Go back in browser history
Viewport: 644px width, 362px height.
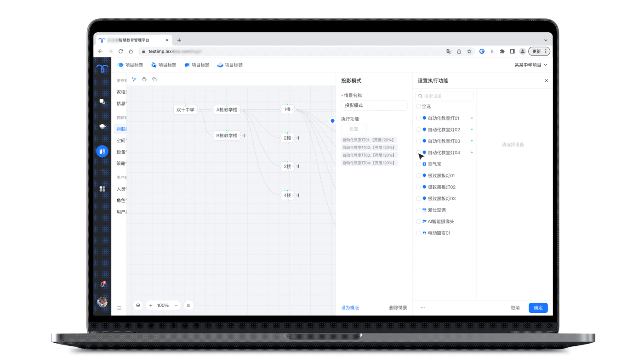pos(100,51)
